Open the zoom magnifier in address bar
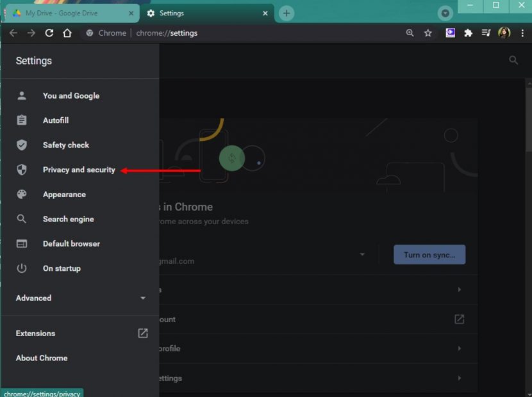 click(x=410, y=33)
